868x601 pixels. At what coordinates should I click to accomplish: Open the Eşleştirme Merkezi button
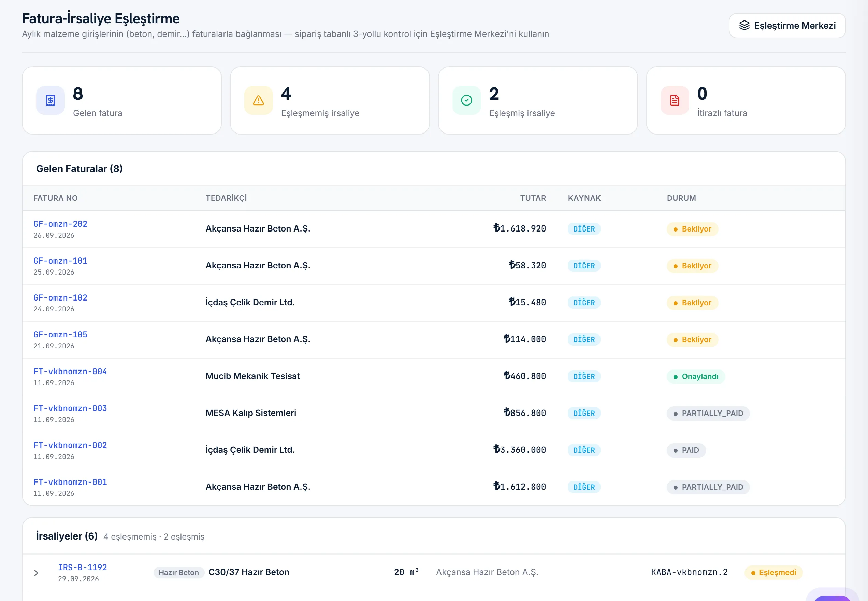coord(787,26)
